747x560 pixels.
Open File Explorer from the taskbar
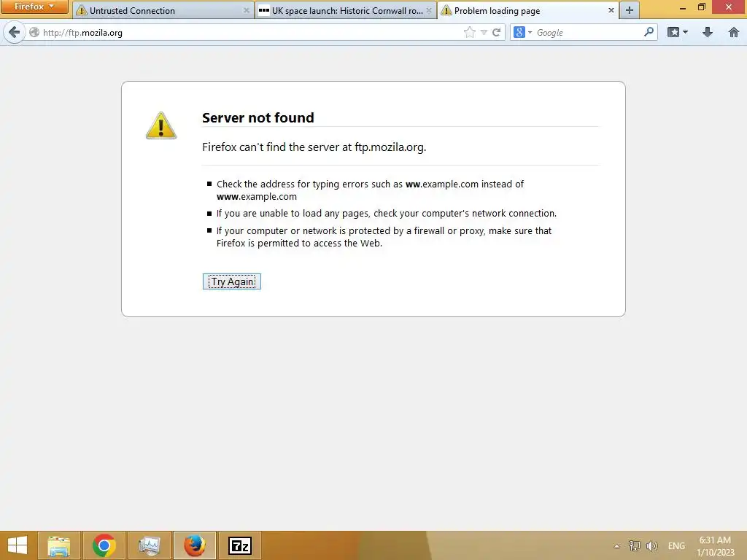(59, 545)
